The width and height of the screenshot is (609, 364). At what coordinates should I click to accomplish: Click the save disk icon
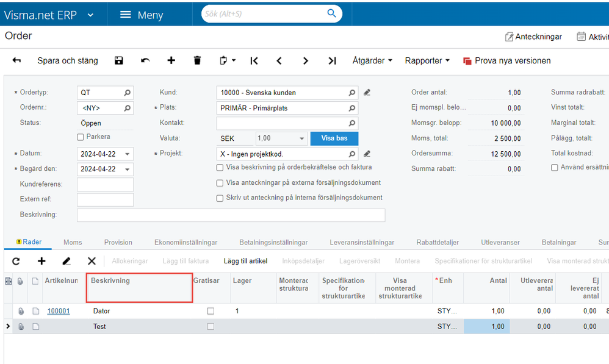[x=119, y=60]
